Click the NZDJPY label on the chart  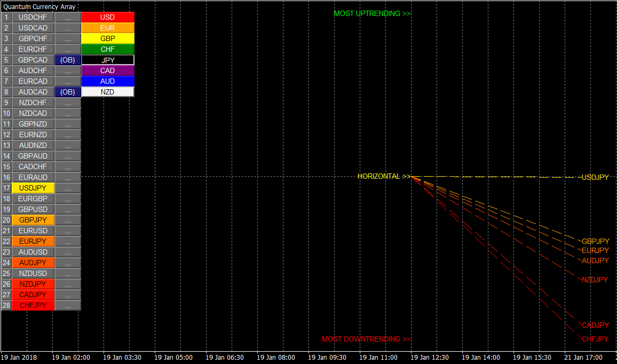click(x=595, y=280)
